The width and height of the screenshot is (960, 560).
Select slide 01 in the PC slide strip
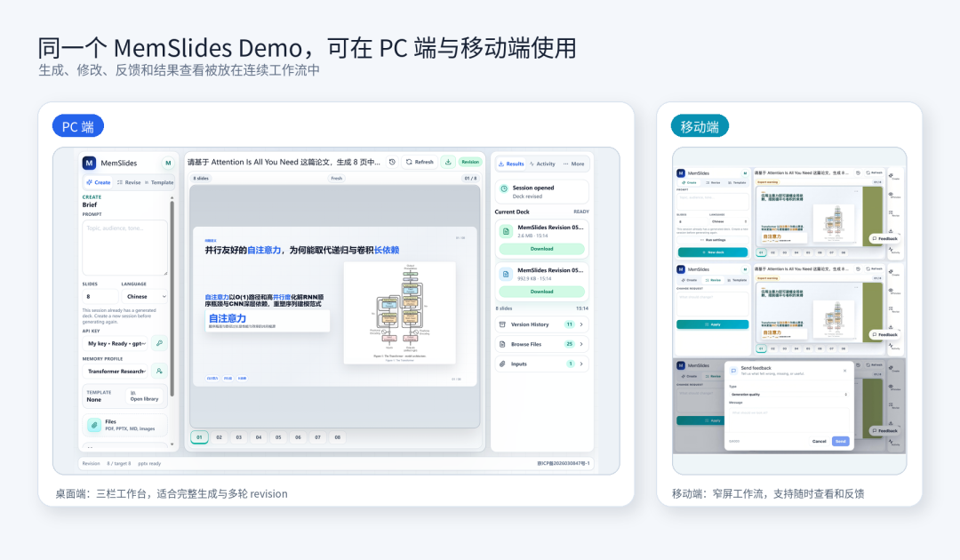(200, 437)
